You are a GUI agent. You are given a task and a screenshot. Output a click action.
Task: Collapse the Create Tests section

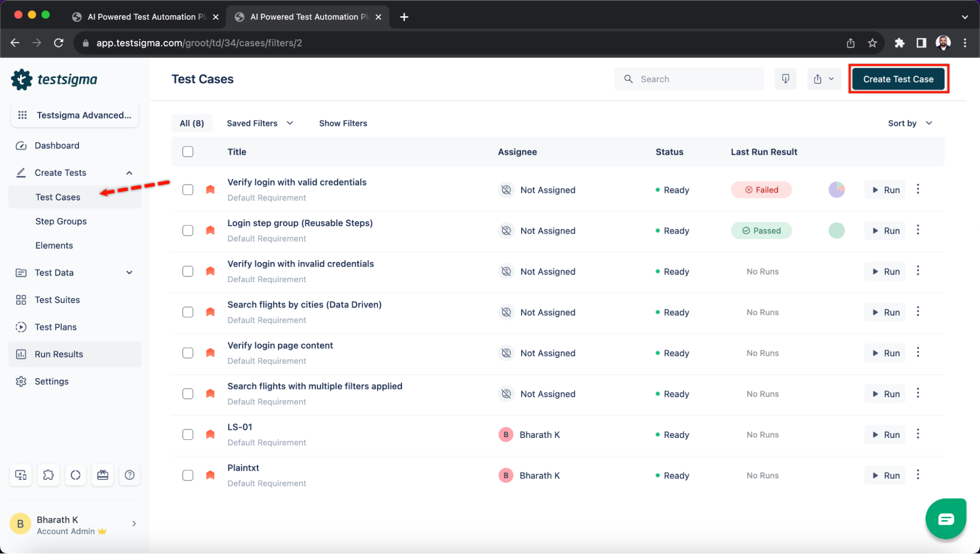click(x=129, y=173)
